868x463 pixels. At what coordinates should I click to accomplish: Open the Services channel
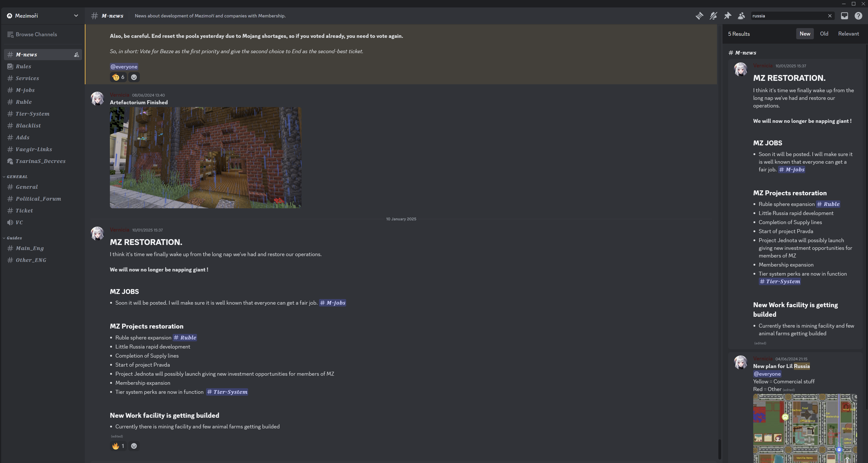tap(43, 78)
